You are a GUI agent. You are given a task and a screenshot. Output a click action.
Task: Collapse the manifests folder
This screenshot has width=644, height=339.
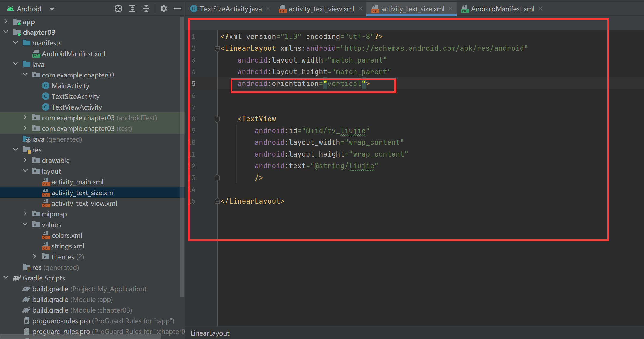pos(15,42)
